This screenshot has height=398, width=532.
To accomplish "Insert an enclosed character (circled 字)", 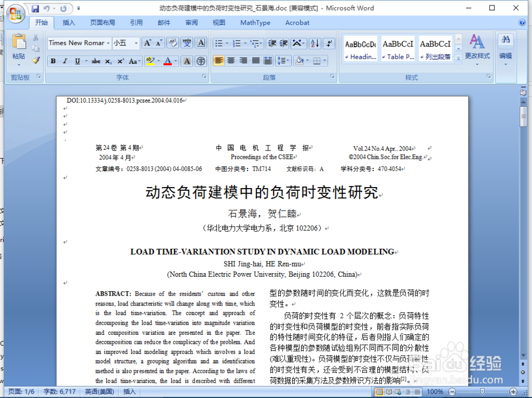I will tap(201, 61).
